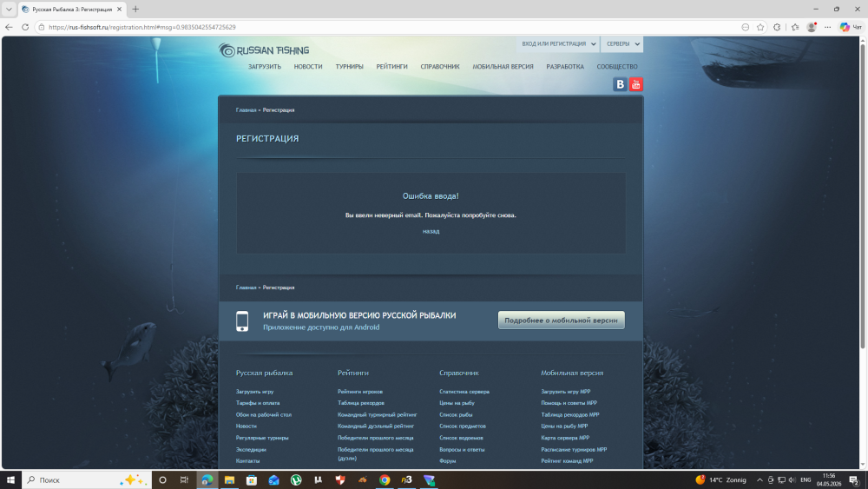Open zoom indicator in address bar
This screenshot has height=489, width=868.
click(x=745, y=27)
